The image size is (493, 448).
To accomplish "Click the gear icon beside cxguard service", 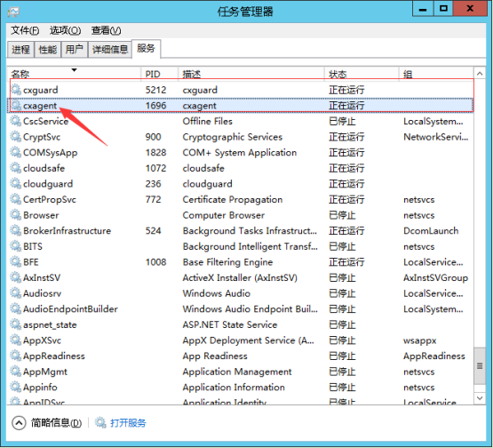I will 15,90.
